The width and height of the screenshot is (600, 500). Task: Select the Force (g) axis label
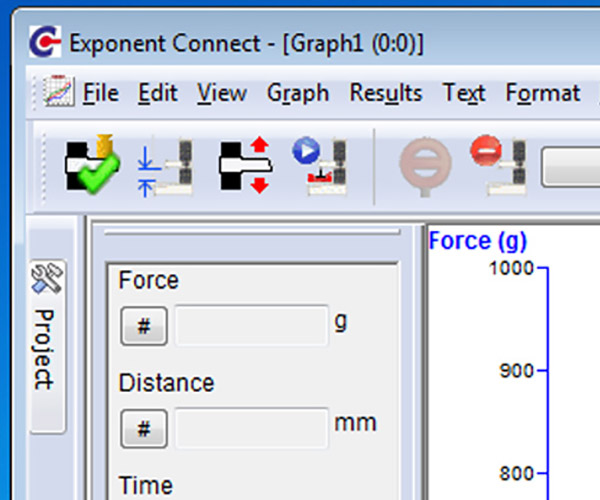477,241
